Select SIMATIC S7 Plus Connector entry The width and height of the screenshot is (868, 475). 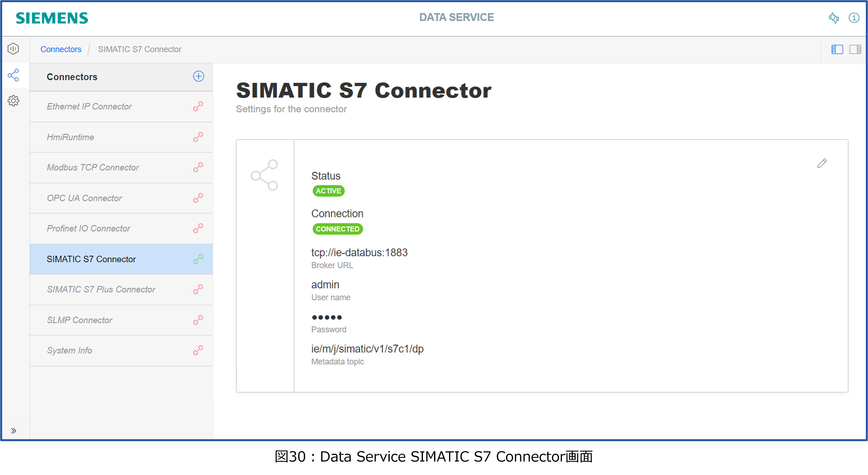[101, 289]
